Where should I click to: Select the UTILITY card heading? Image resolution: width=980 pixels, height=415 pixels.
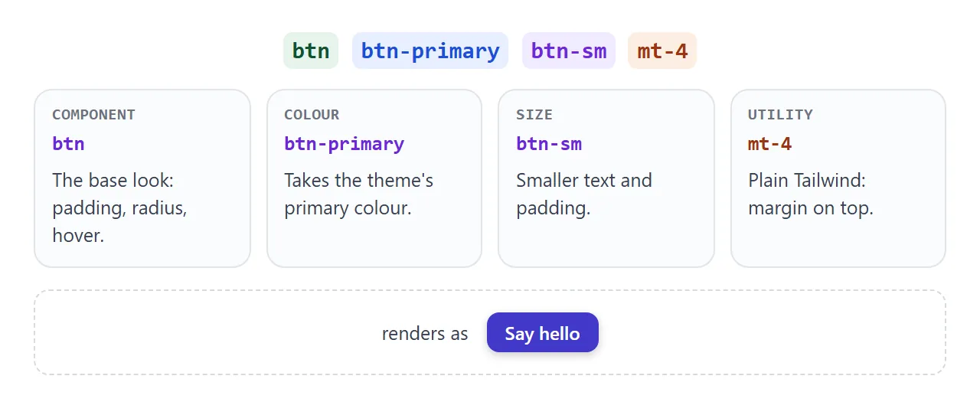[780, 115]
